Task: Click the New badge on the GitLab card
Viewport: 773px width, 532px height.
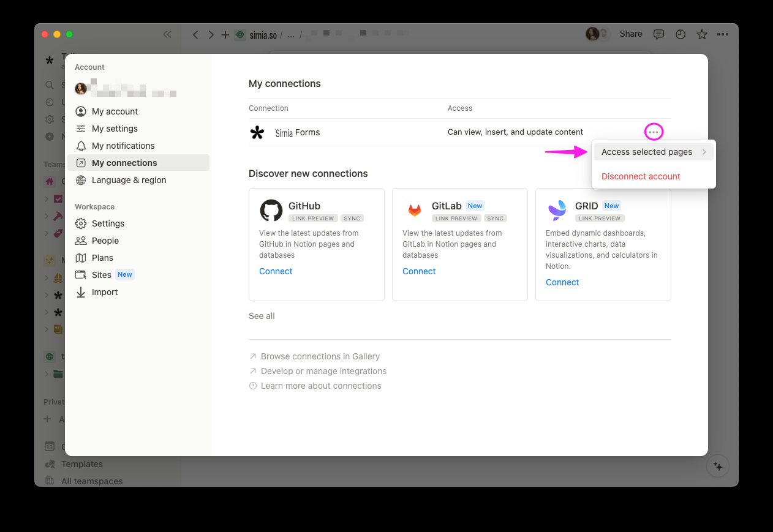Action: coord(475,206)
